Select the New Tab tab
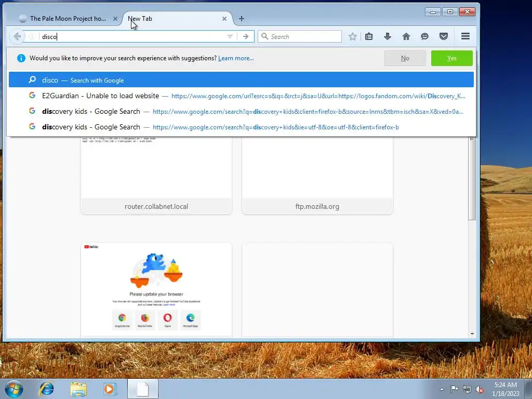532x399 pixels. click(177, 19)
